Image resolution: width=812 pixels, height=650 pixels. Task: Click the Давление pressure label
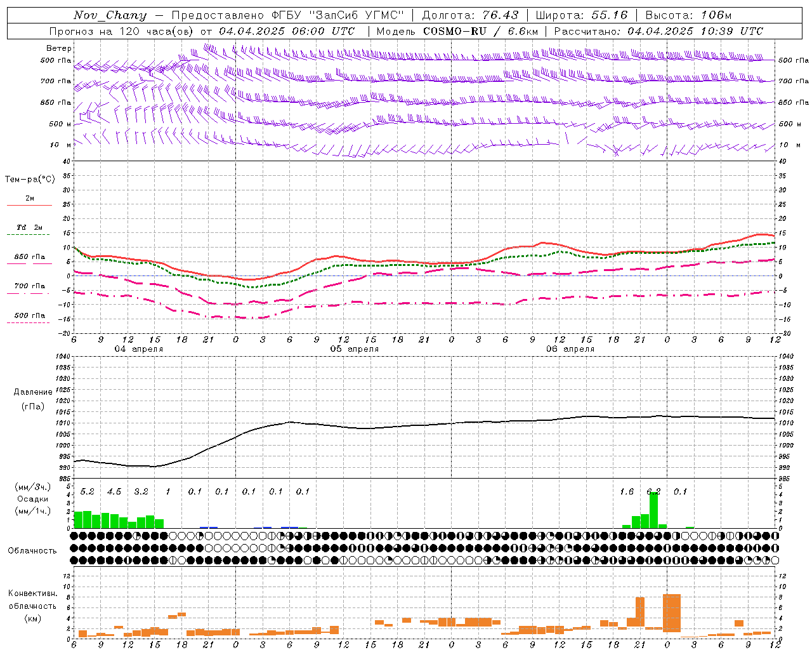33,392
